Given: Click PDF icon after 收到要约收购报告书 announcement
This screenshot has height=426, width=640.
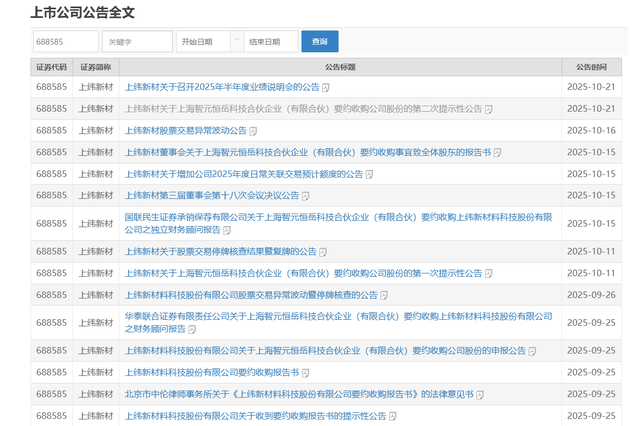Looking at the screenshot, I should 393,416.
